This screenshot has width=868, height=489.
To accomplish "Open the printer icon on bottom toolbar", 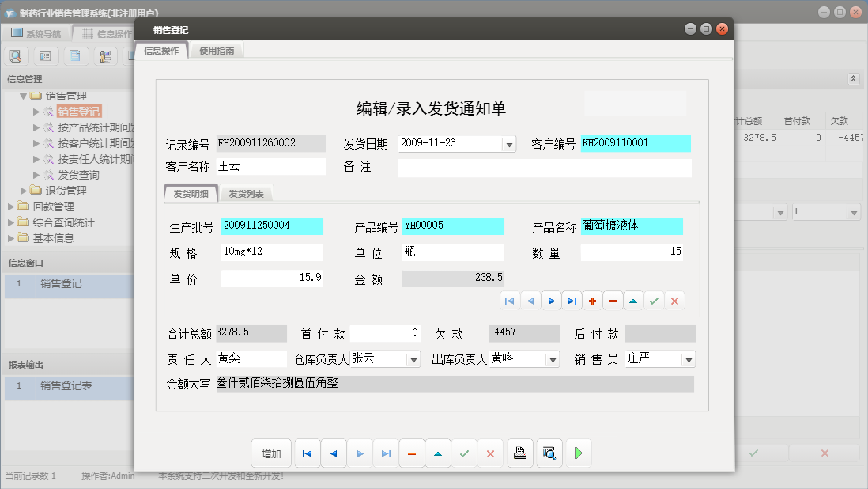I will point(519,453).
